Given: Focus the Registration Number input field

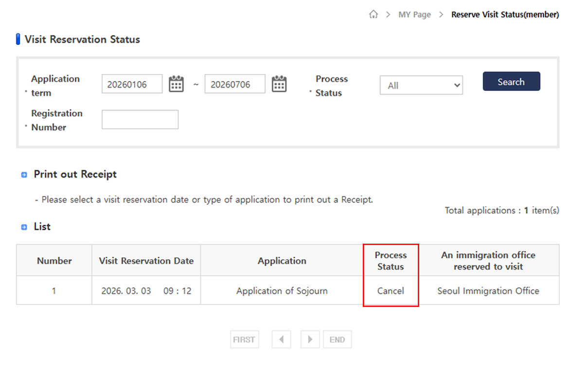Looking at the screenshot, I should tap(140, 120).
